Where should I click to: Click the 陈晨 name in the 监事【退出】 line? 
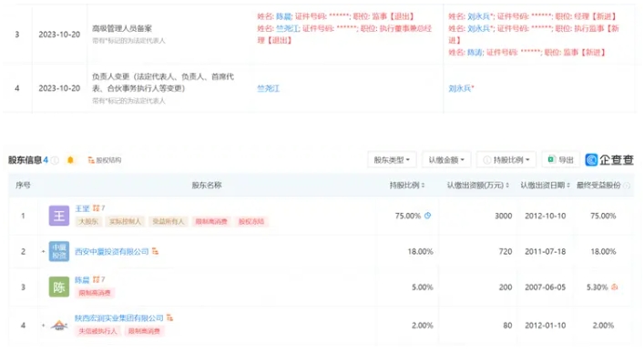[x=283, y=16]
